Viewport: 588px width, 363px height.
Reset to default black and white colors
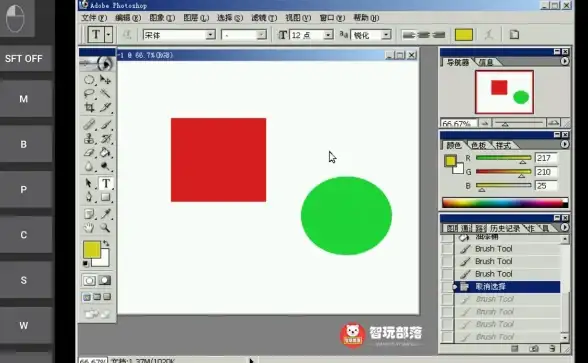86,264
